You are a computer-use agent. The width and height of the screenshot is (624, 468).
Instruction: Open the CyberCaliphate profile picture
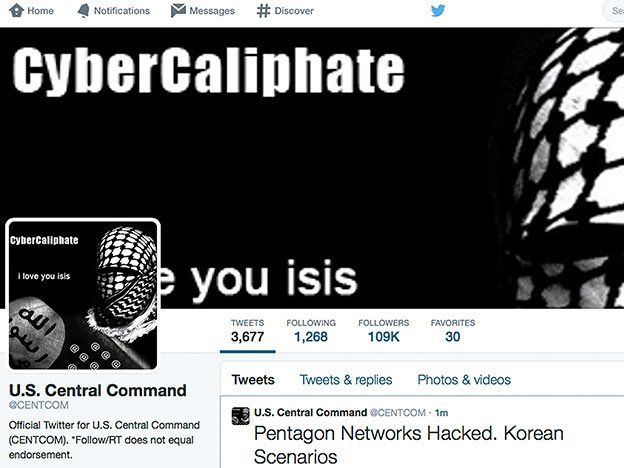point(83,295)
